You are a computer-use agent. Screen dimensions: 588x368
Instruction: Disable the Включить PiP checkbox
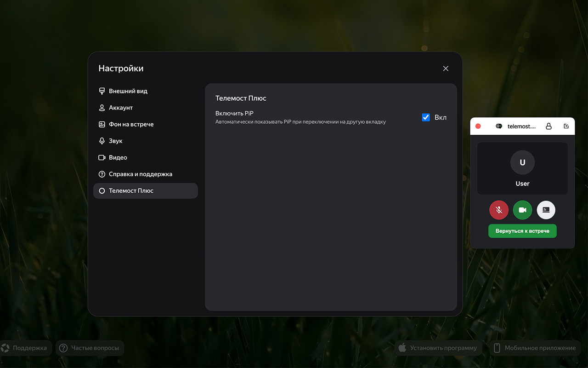pos(426,117)
